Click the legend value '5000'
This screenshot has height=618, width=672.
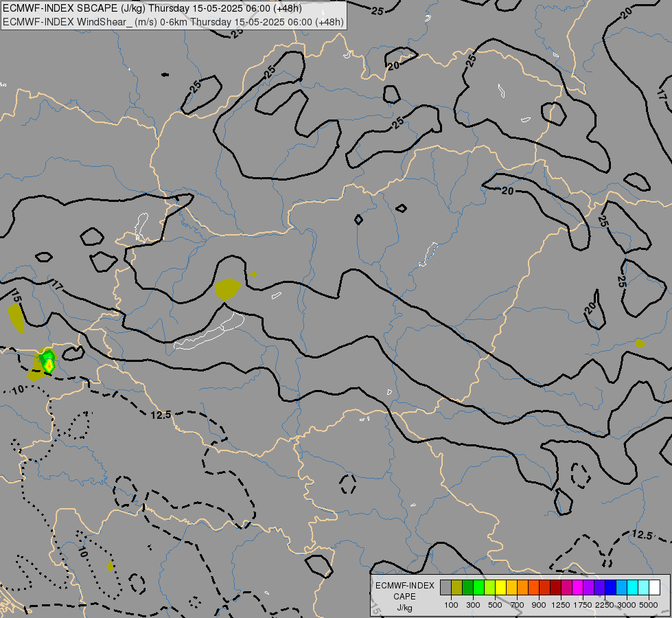tap(649, 605)
